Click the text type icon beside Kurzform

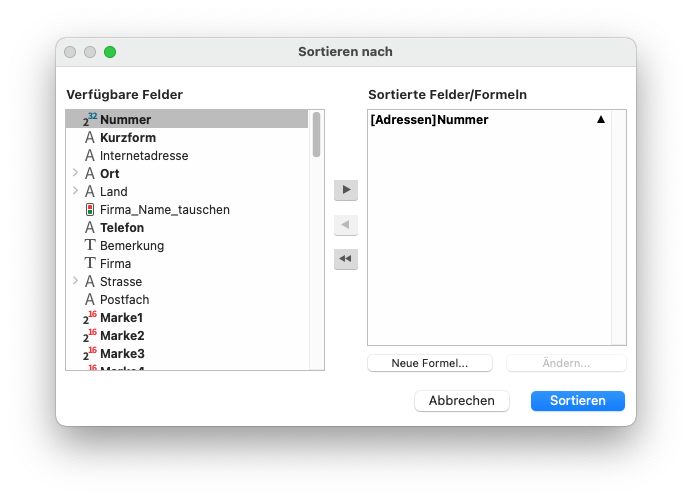point(90,138)
